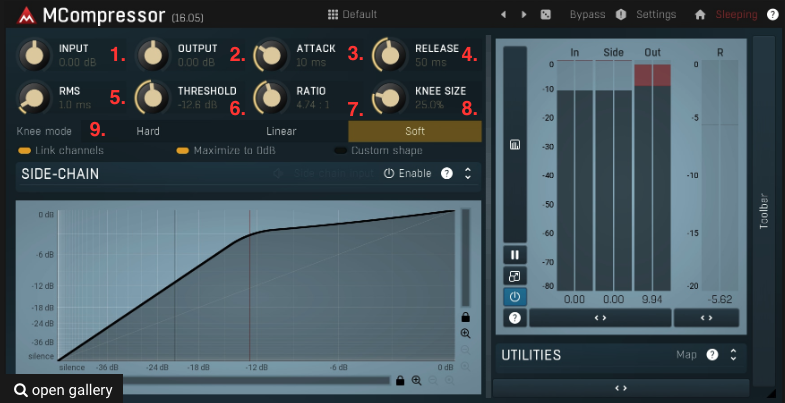Select Hard knee mode
The image size is (785, 403).
point(148,131)
